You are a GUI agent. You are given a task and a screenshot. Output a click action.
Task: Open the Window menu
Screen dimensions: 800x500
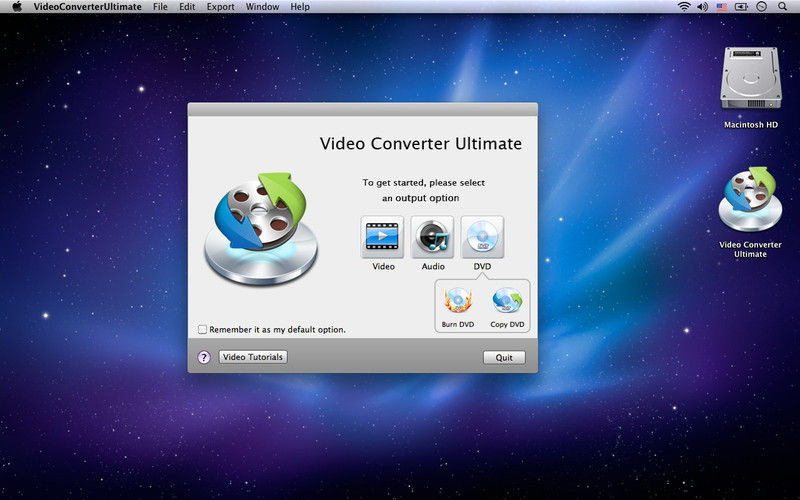[x=262, y=7]
